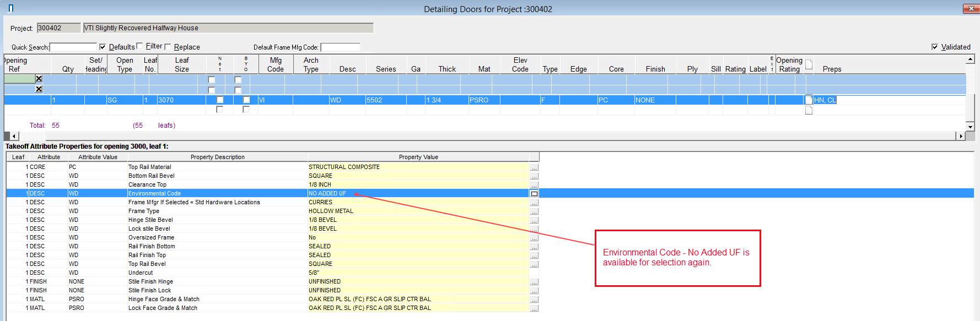Screen dimensions: 980x321
Task: Open value picker for Stile Finish Hinge
Action: [x=534, y=282]
